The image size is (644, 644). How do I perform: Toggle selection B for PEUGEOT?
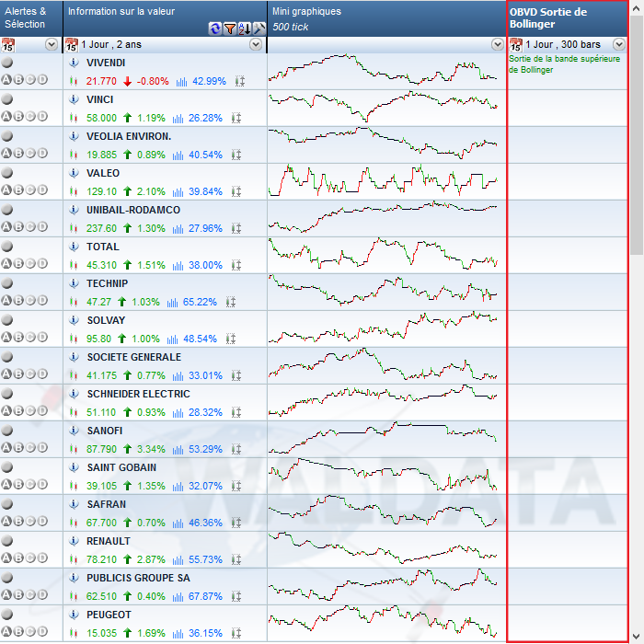pyautogui.click(x=18, y=631)
